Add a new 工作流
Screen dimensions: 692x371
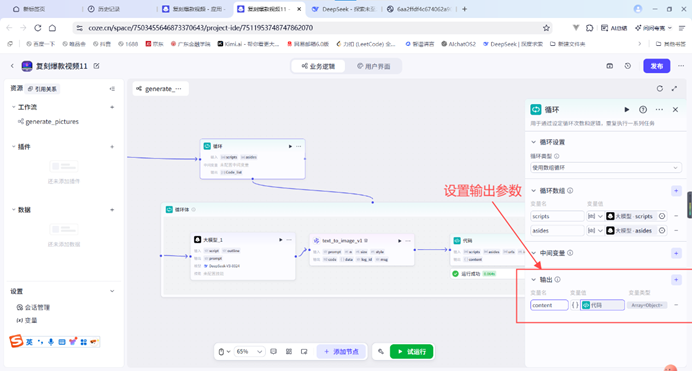[x=112, y=107]
